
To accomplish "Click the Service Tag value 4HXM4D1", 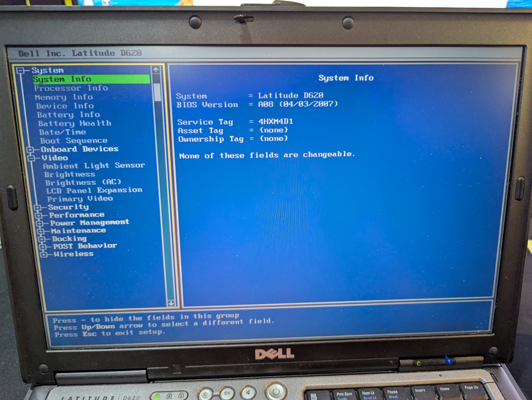I will point(276,121).
